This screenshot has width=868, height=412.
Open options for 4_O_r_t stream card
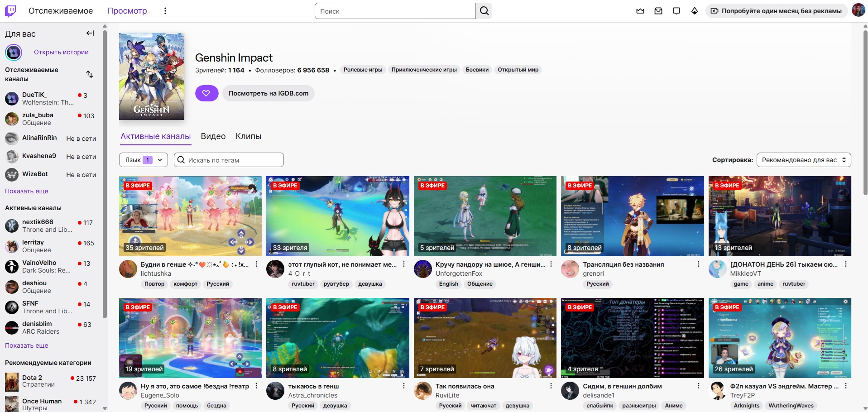pyautogui.click(x=404, y=264)
